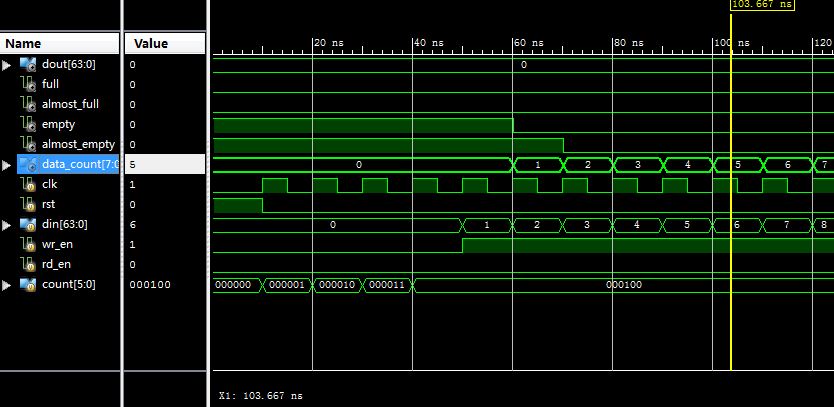Select the clk signal name
Viewport: 834px width, 407px height.
pyautogui.click(x=49, y=185)
